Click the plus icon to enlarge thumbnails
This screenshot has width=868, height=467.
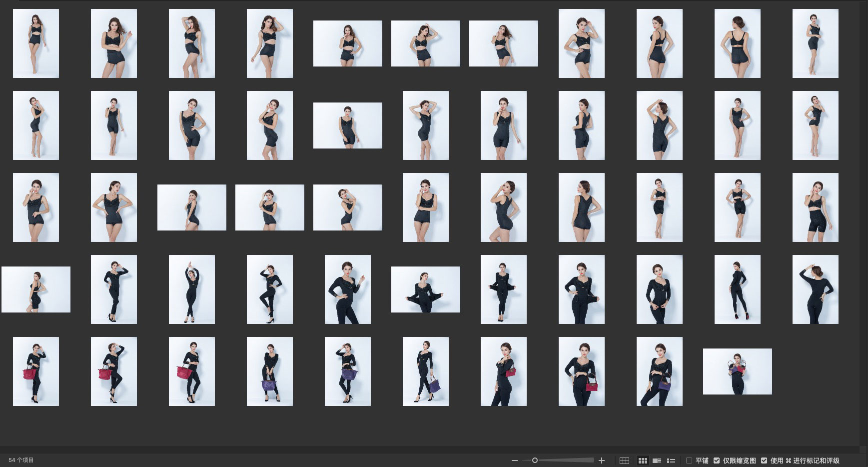coord(602,460)
